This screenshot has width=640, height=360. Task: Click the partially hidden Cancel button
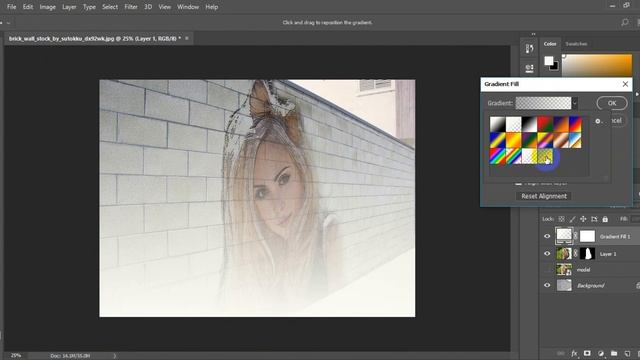[x=617, y=120]
